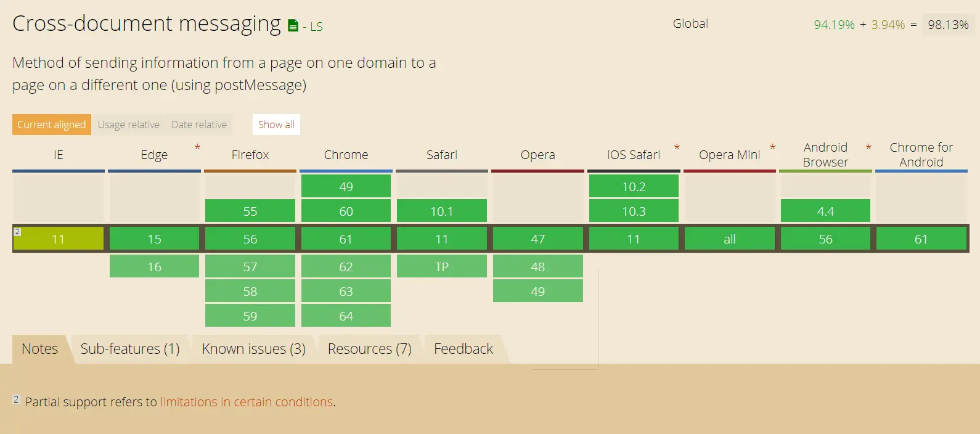Click the Opera Mini all cell

point(730,239)
